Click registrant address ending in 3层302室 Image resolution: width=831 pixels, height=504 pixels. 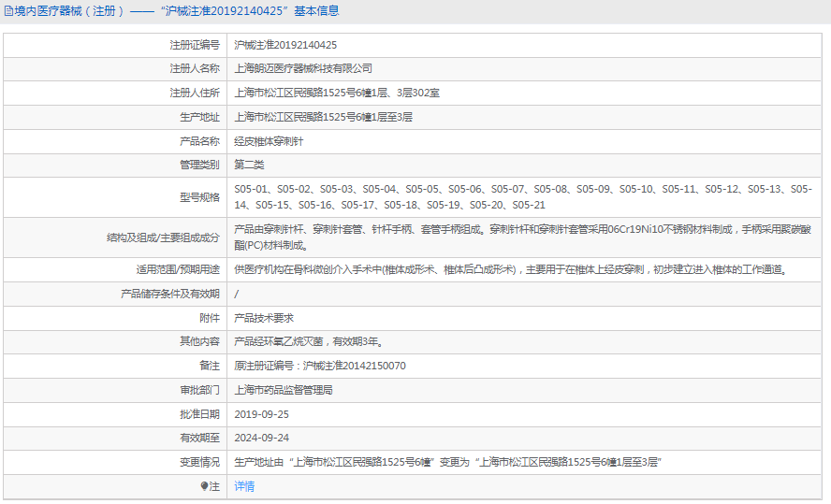(x=337, y=93)
